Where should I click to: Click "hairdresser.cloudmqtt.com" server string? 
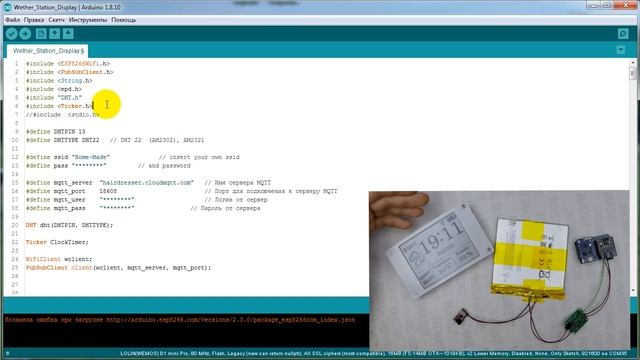pos(147,182)
